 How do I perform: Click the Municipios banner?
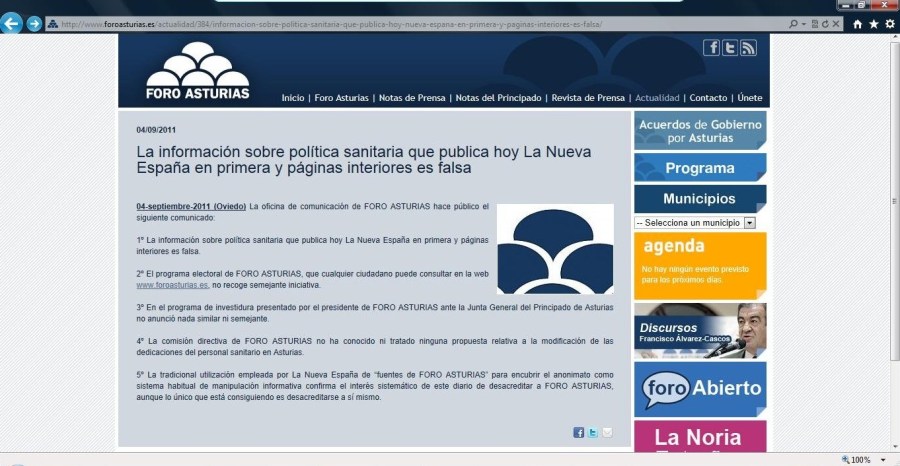tap(700, 199)
